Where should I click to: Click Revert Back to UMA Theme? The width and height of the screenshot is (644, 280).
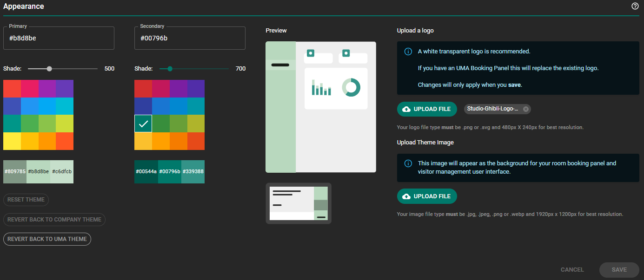click(47, 239)
